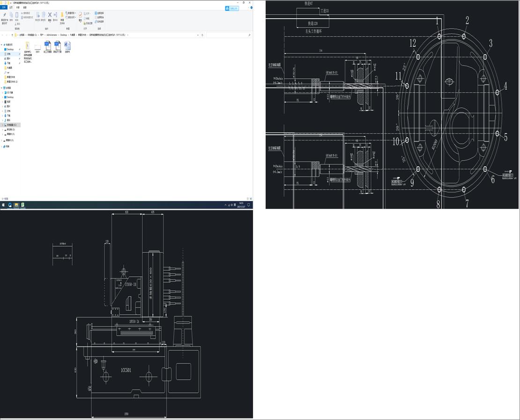Open the Easy access dropdown in ribbon
The width and height of the screenshot is (520, 420).
click(x=71, y=17)
